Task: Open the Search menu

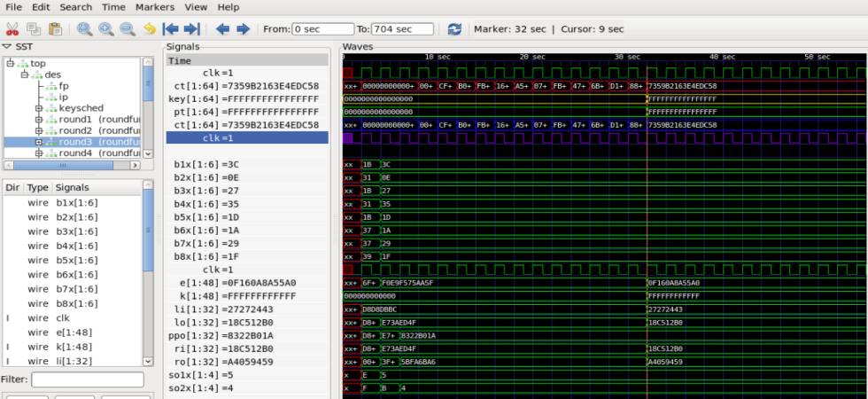Action: coord(76,7)
